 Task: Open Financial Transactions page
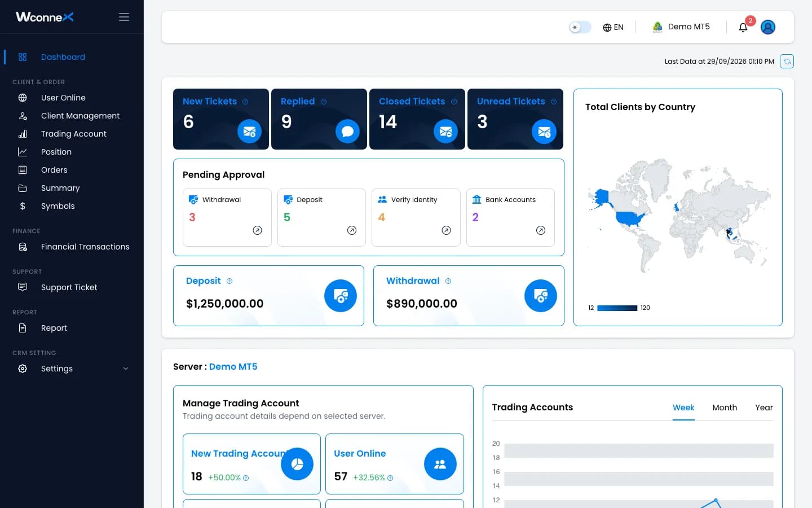coord(85,247)
